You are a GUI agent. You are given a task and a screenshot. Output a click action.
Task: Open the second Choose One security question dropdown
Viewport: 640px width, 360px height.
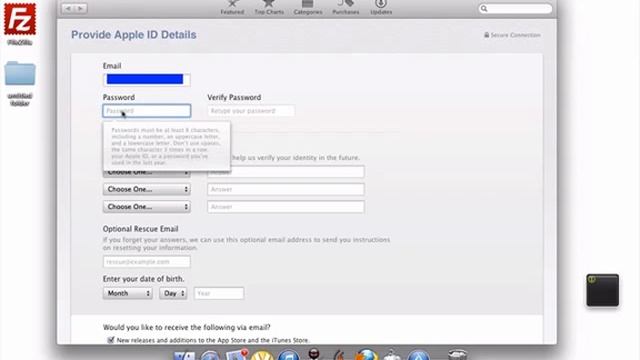[x=147, y=189]
